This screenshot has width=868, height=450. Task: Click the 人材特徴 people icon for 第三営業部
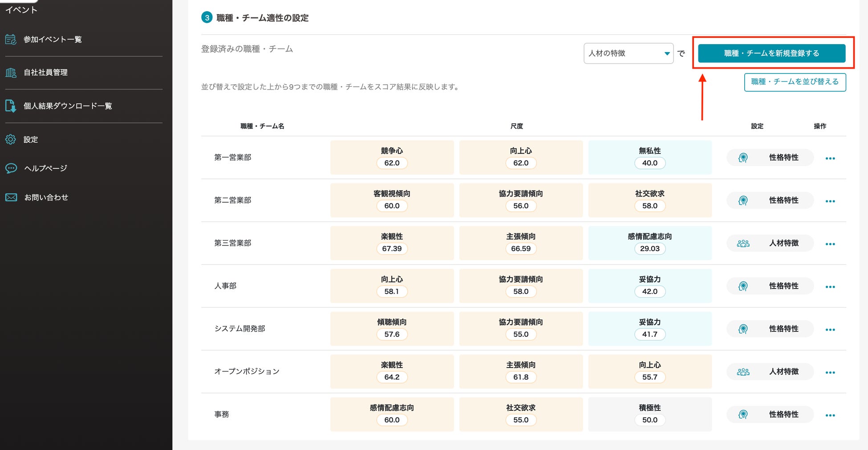pyautogui.click(x=743, y=243)
